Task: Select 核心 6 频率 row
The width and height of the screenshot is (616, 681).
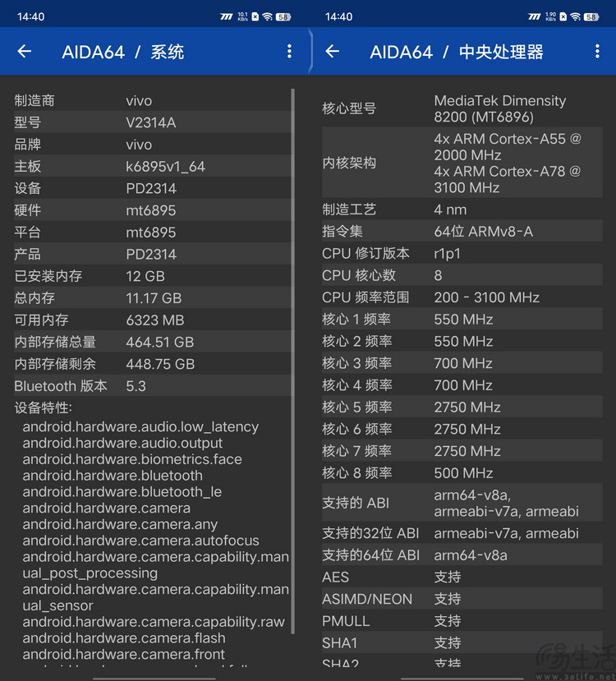Action: pos(462,429)
